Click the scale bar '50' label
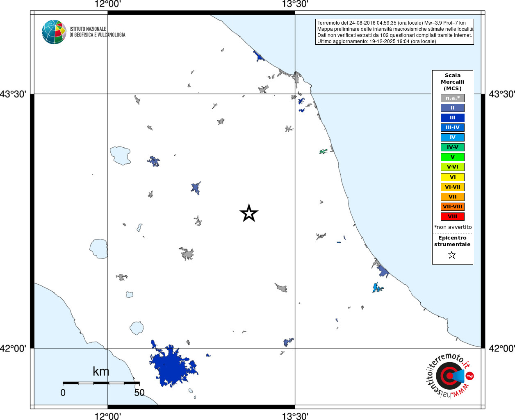Image resolution: width=515 pixels, height=420 pixels. [139, 393]
